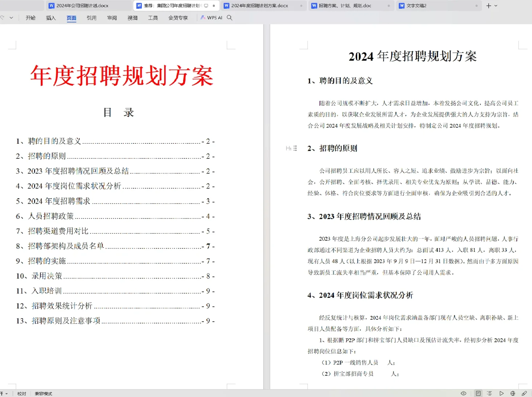Click the red title 年度招聘规划方案

[122, 76]
